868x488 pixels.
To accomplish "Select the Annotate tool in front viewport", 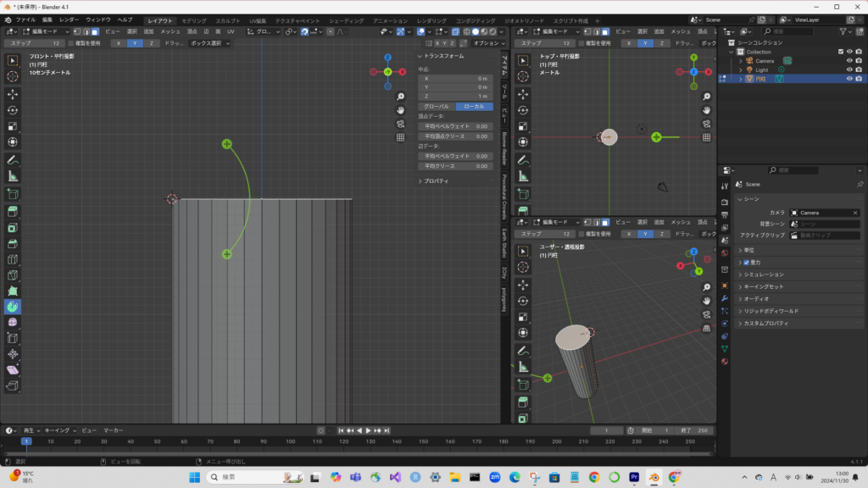I will 13,159.
